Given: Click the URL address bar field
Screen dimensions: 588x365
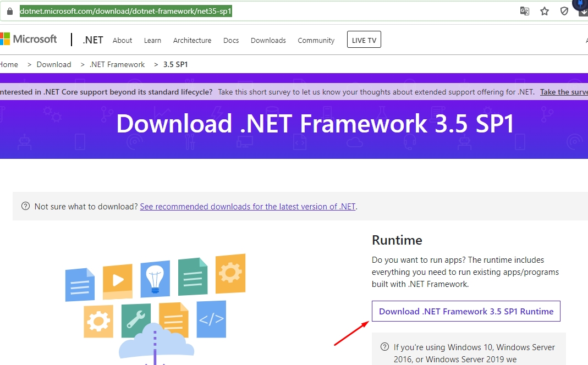Looking at the screenshot, I should point(330,11).
